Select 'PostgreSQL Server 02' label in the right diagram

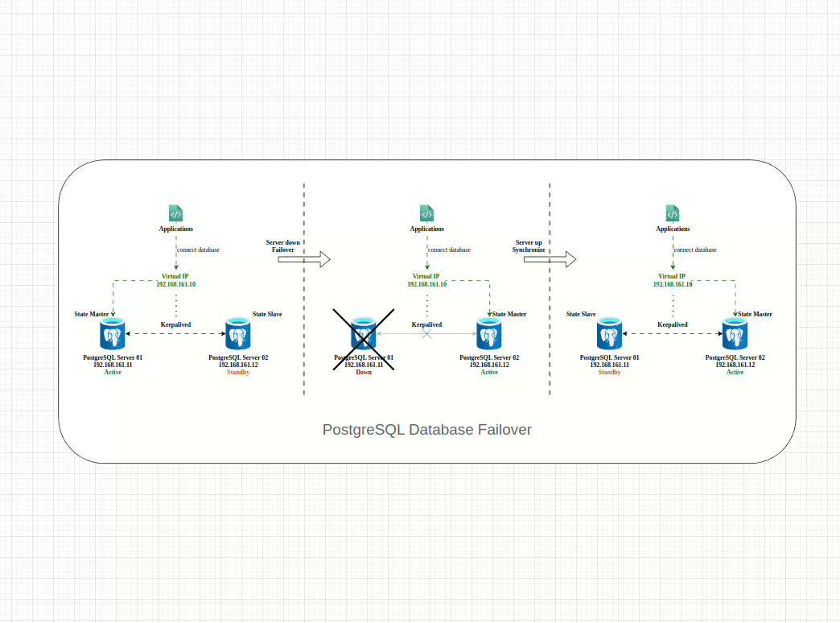pos(735,357)
